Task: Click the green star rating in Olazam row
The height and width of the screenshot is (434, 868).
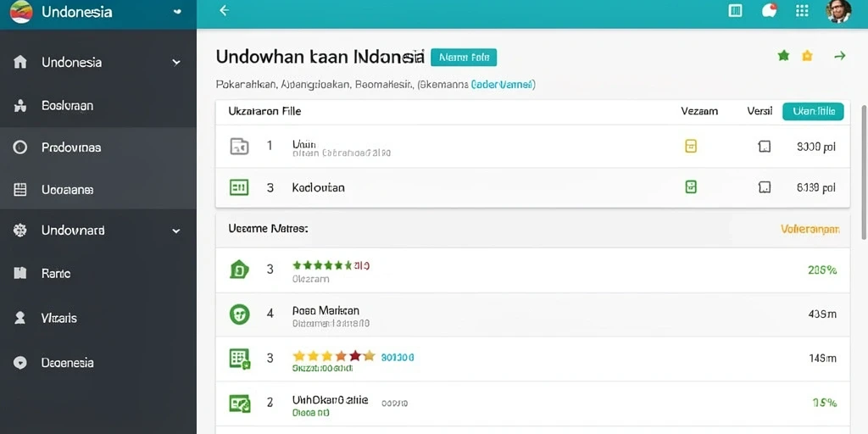Action: [322, 265]
